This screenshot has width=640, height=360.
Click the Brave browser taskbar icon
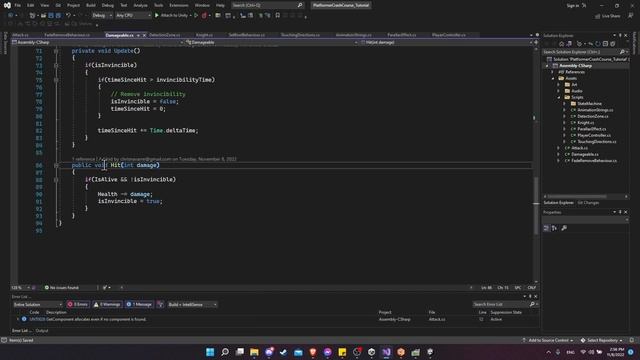[x=313, y=352]
